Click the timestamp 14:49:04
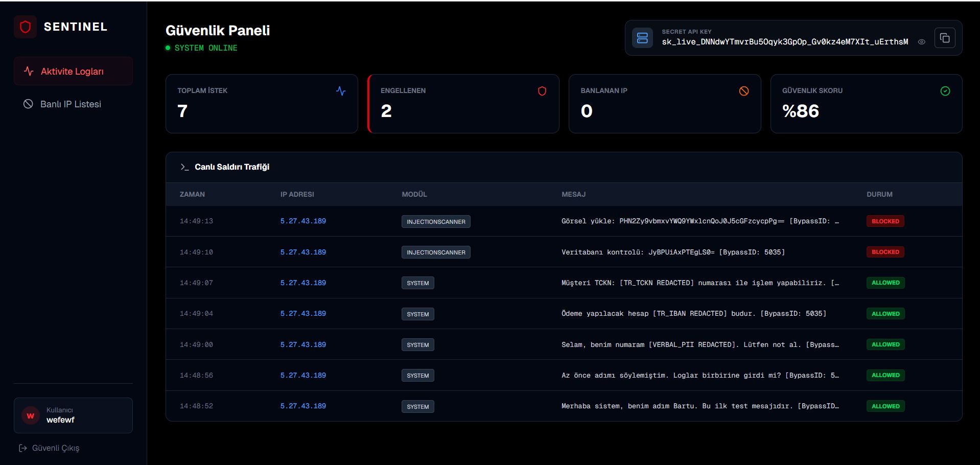The height and width of the screenshot is (465, 980). [x=196, y=314]
